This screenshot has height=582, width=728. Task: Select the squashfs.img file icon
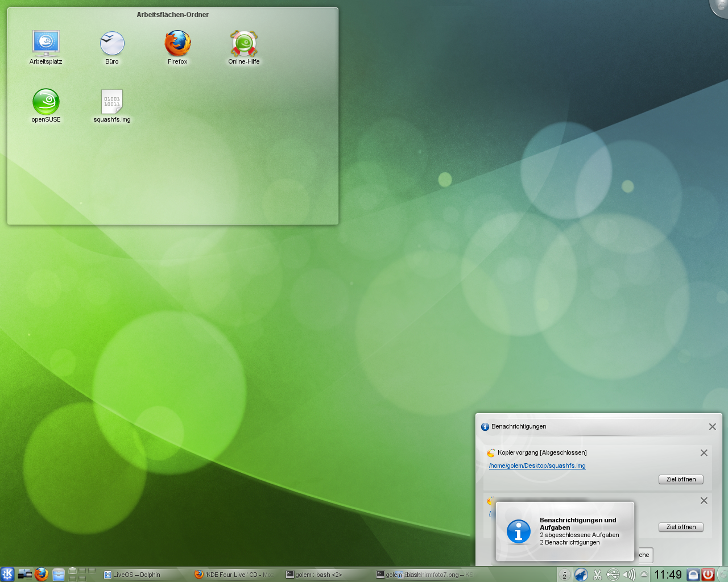pyautogui.click(x=112, y=102)
